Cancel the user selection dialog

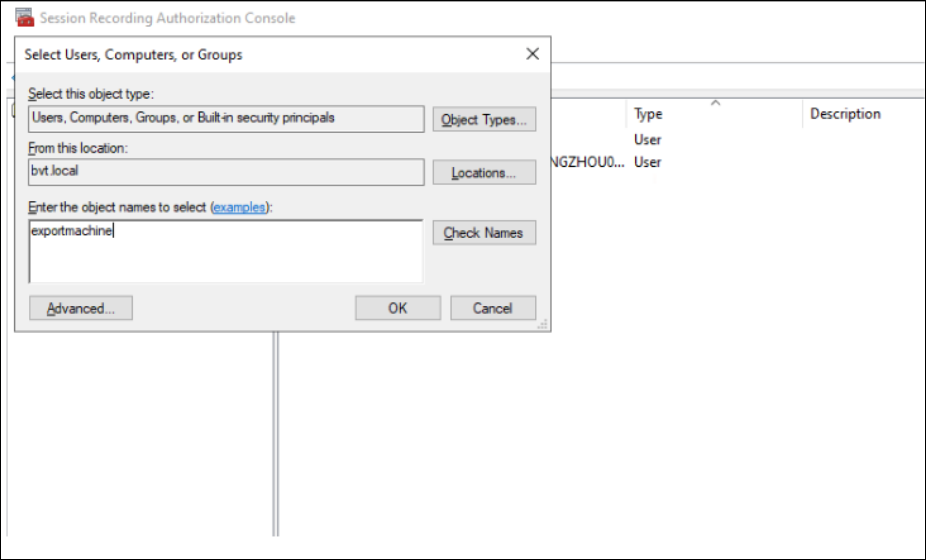[x=492, y=308]
